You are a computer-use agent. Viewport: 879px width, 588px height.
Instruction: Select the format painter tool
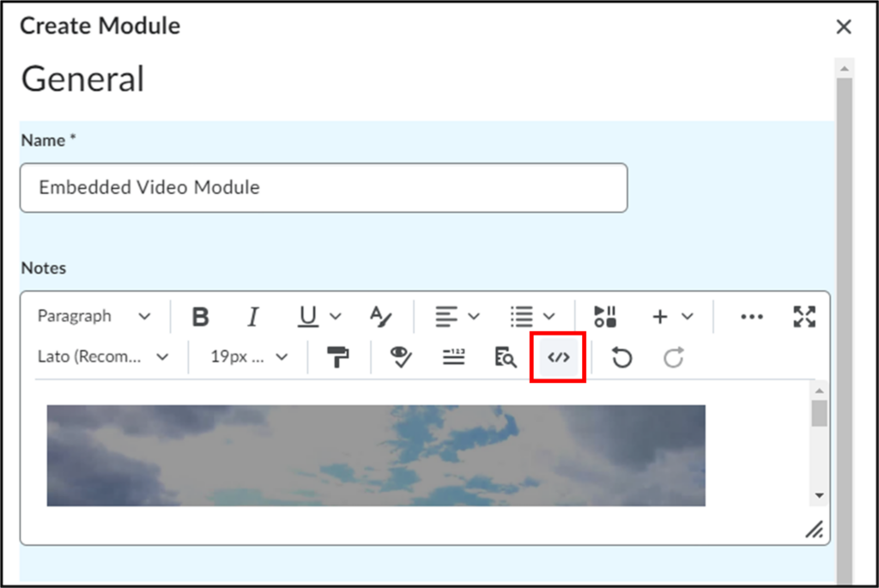pyautogui.click(x=338, y=357)
